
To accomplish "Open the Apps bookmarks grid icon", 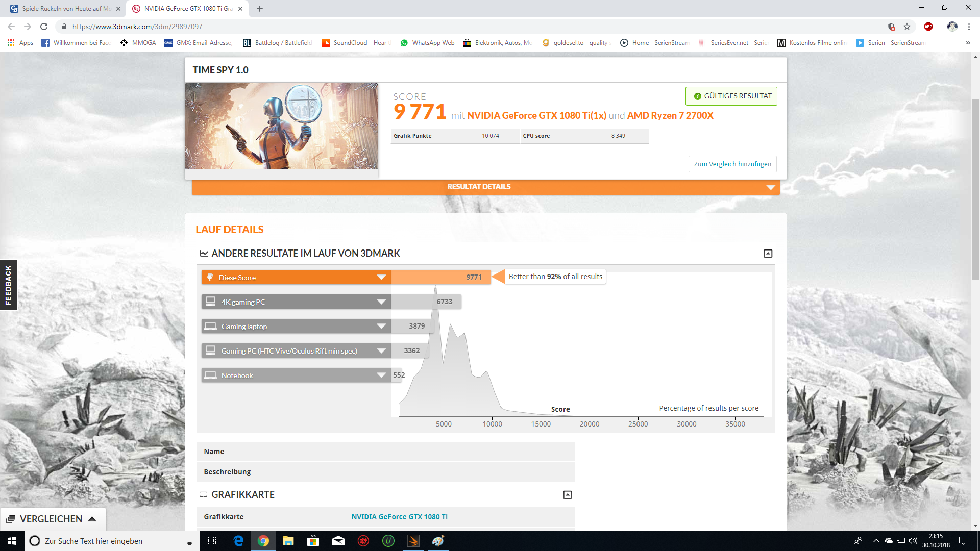I will [11, 43].
